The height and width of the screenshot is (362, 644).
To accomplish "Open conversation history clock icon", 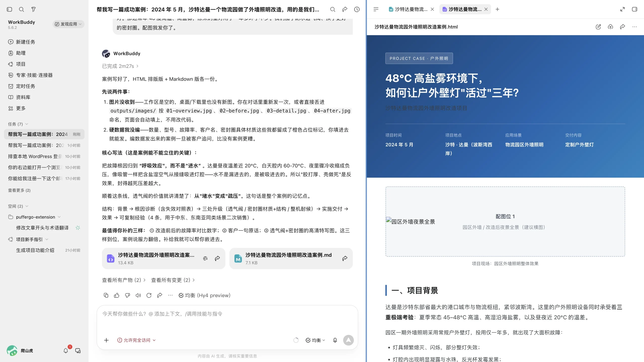I will tap(357, 9).
